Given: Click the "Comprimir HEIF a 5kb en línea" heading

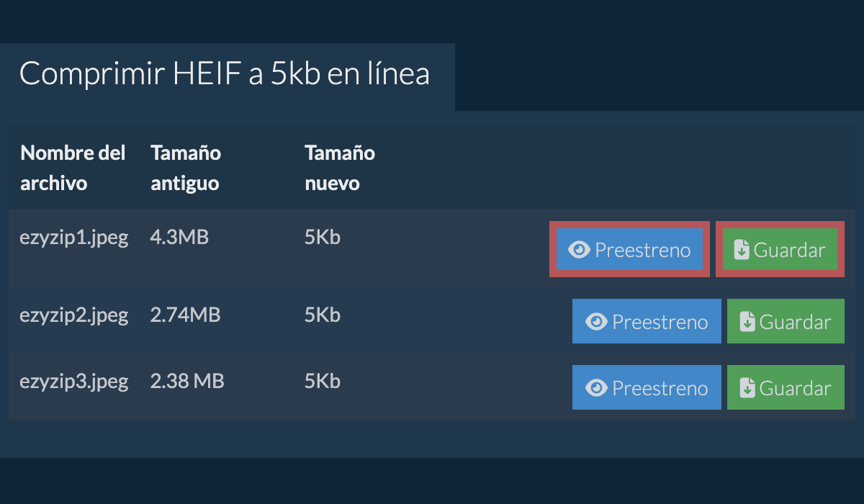Looking at the screenshot, I should [x=224, y=74].
